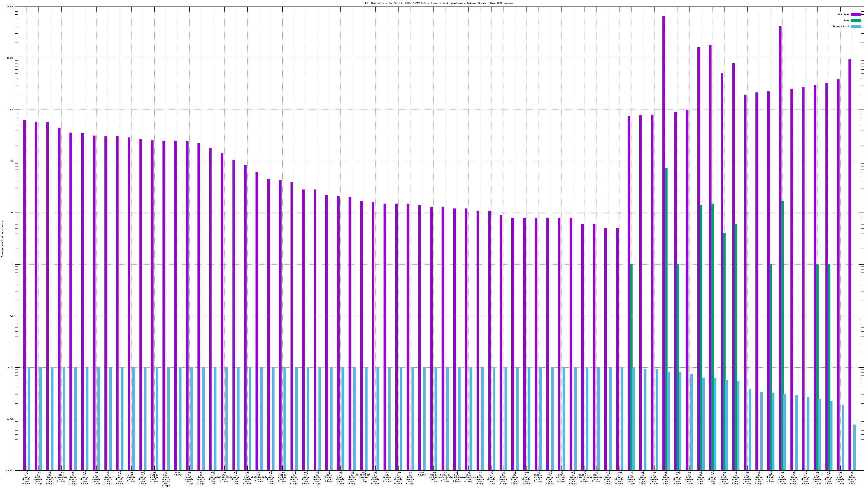Select the 'Score (0..1)' legend label
Viewport: 868px width, 488px height.
841,26
